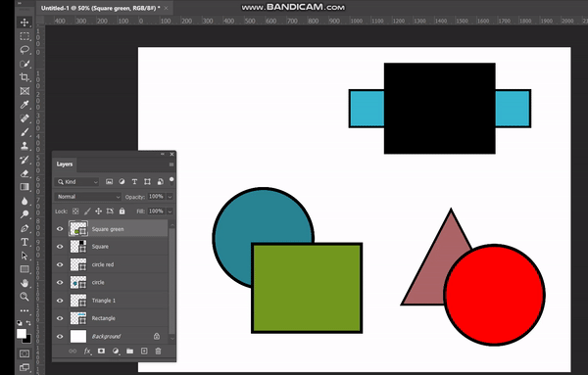Screen dimensions: 588x375
Task: Open the Normal blend mode dropdown
Action: (88, 197)
